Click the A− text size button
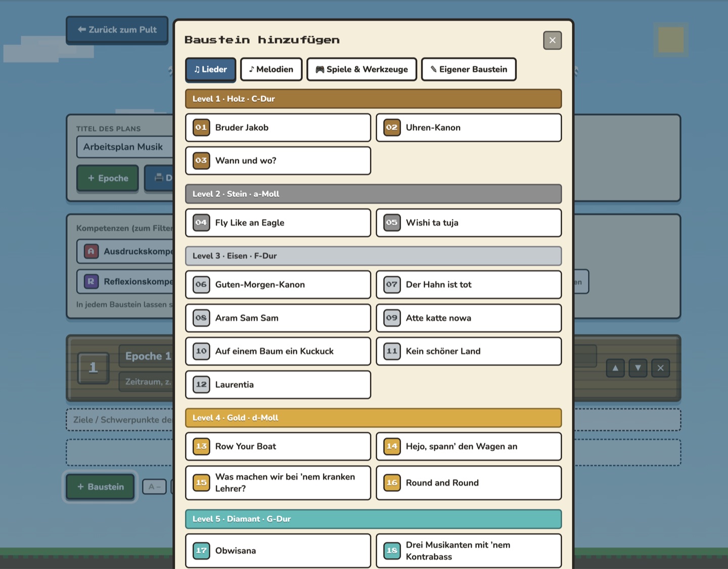Image resolution: width=728 pixels, height=569 pixels. (x=154, y=487)
